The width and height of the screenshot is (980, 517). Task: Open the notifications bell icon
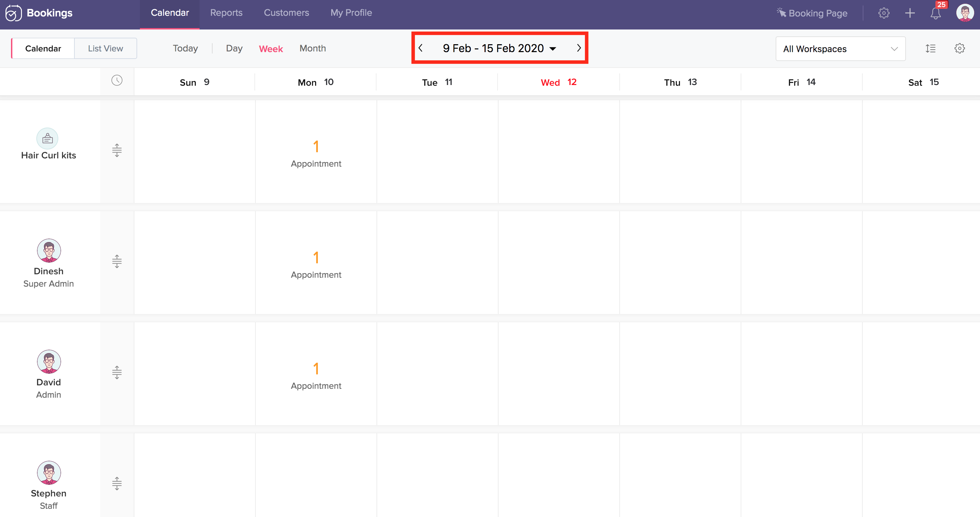pyautogui.click(x=935, y=14)
